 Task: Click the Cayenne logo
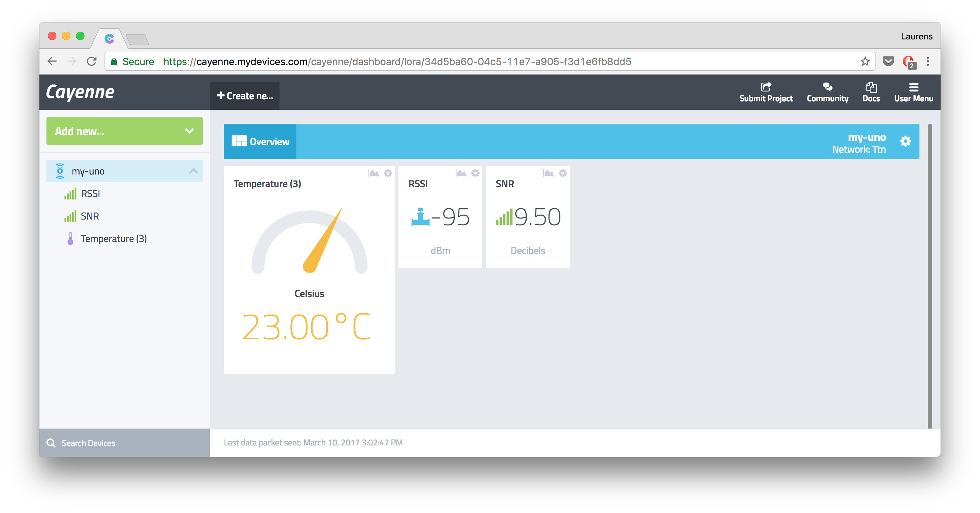click(x=80, y=93)
